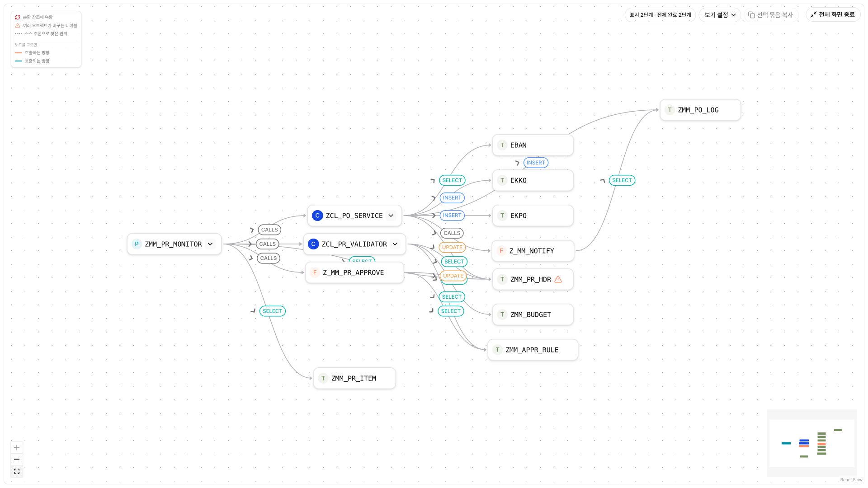Click the 표시 2단계 status pill
868x488 pixels.
(x=660, y=15)
